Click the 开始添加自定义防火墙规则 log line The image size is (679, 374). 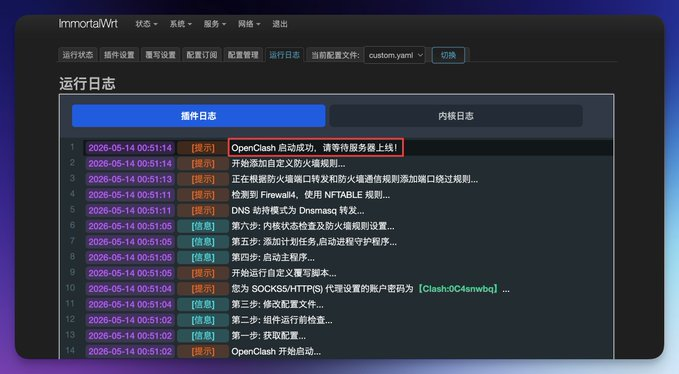coord(288,164)
